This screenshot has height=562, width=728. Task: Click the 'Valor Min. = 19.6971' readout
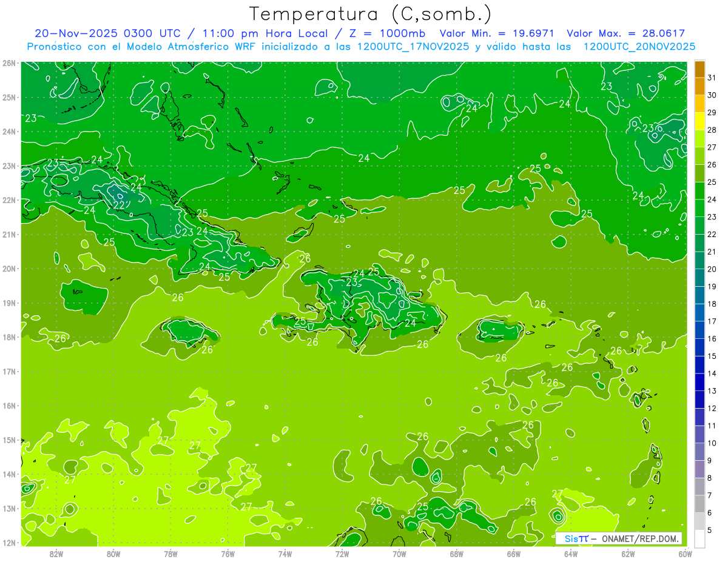pos(498,33)
